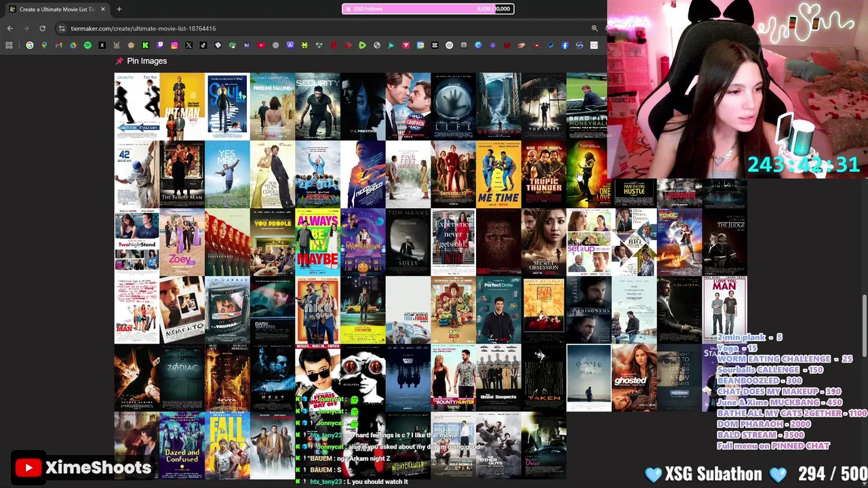The height and width of the screenshot is (488, 868).
Task: Select the Sully poster
Action: pos(408,242)
